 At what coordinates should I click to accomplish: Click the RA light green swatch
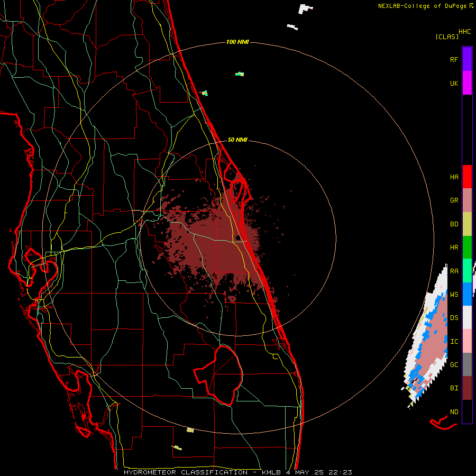click(467, 270)
